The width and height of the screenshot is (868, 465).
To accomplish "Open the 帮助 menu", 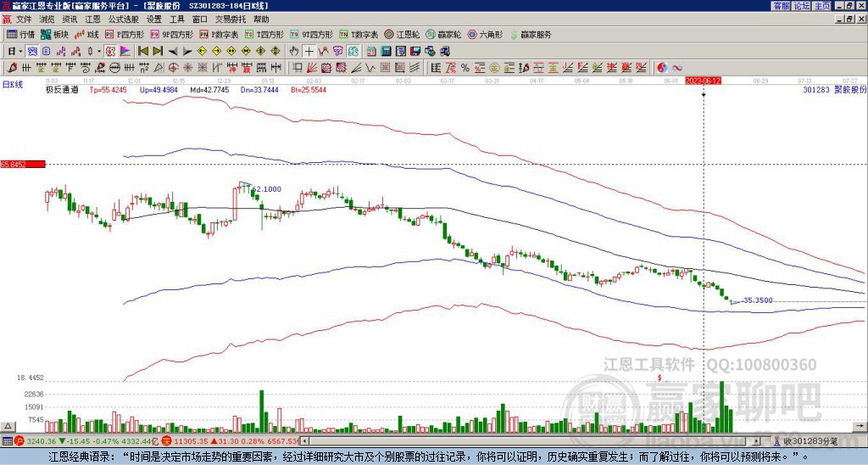I will coord(261,20).
